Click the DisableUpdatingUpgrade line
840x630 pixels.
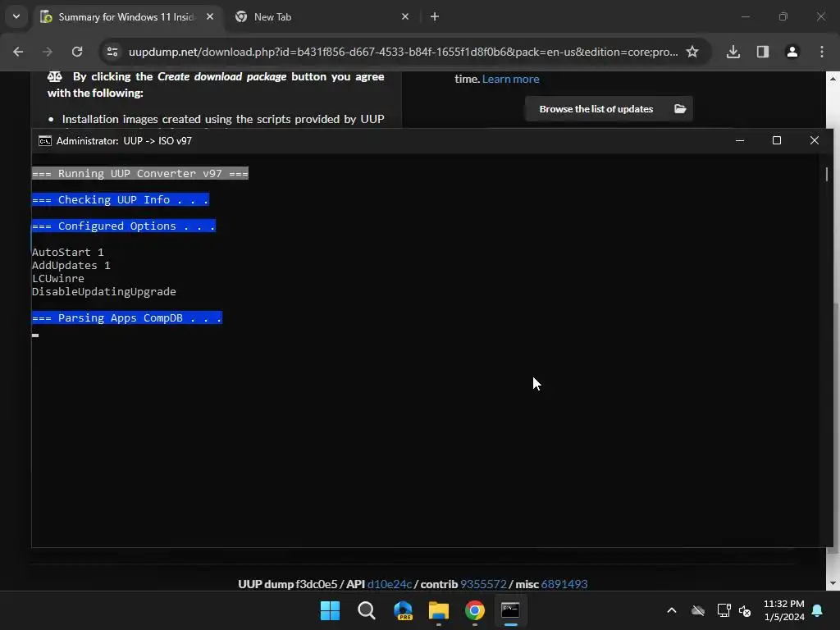(x=104, y=291)
